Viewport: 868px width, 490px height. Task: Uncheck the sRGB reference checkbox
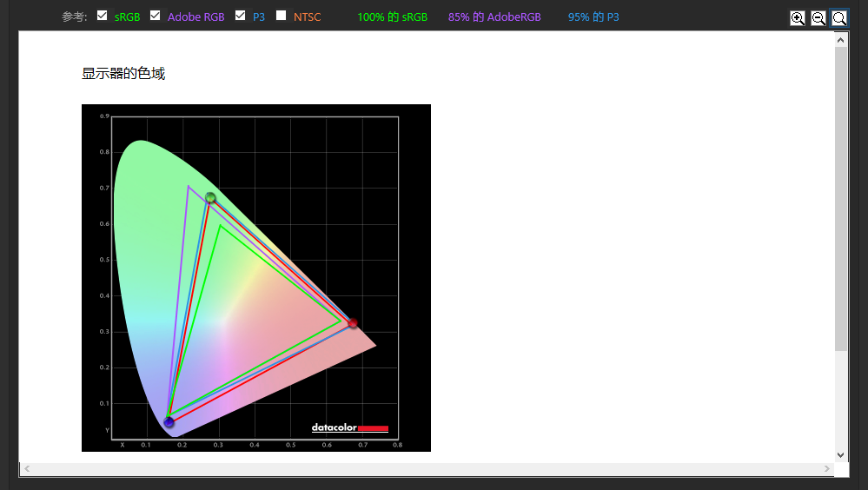pyautogui.click(x=102, y=16)
